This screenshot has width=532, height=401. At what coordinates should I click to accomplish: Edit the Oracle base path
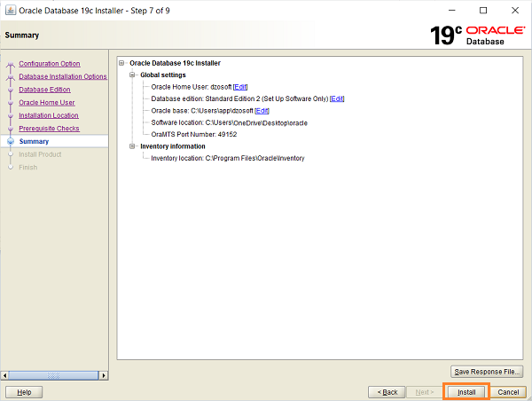coord(262,111)
